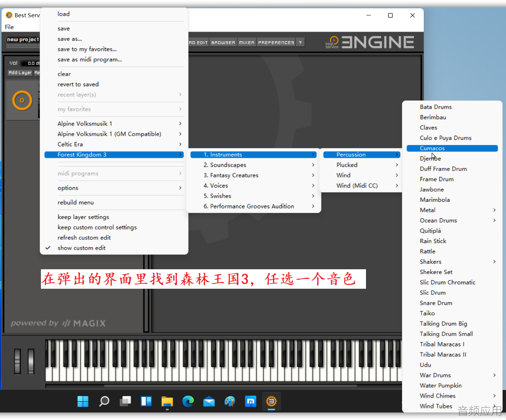This screenshot has height=420, width=506.
Task: Select Water Pumpkin instrument
Action: click(x=452, y=385)
